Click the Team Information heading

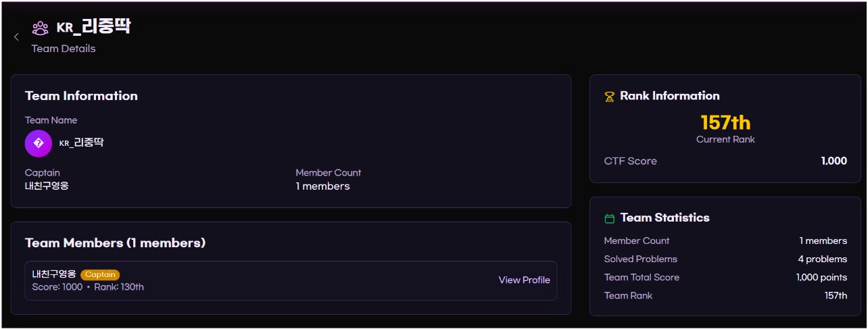coord(81,96)
